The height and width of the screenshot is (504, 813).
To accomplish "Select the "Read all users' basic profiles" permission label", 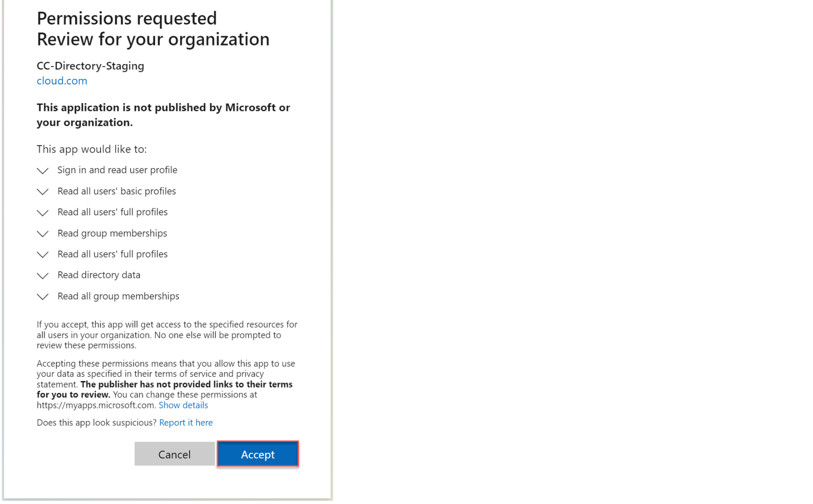I will pos(116,191).
